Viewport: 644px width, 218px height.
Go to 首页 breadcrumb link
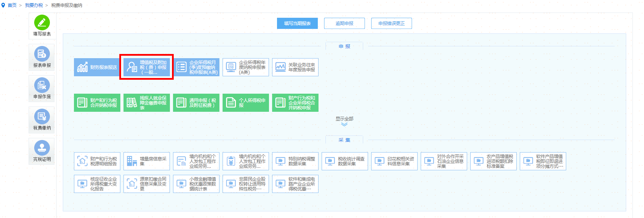[12, 5]
